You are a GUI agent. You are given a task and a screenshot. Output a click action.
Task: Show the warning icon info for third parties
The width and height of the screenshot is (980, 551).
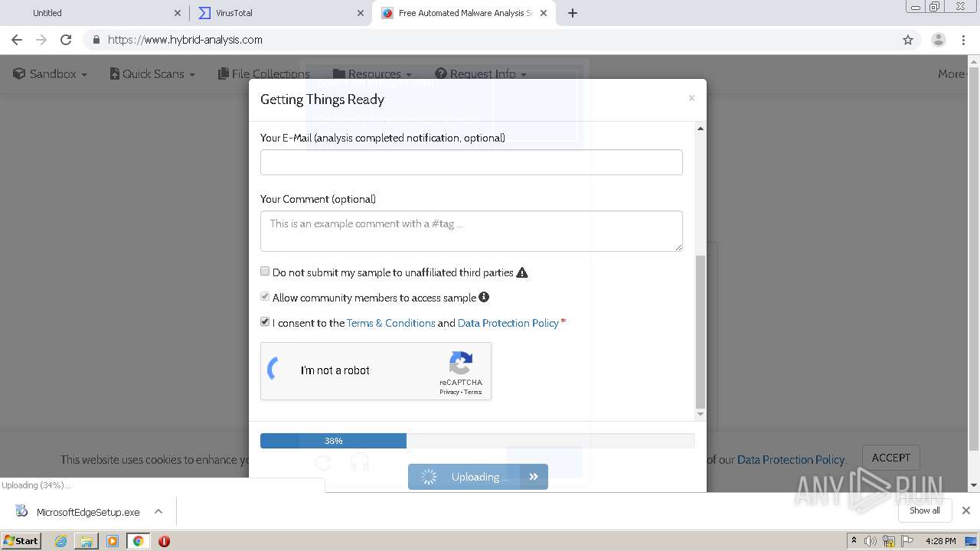[x=522, y=272]
